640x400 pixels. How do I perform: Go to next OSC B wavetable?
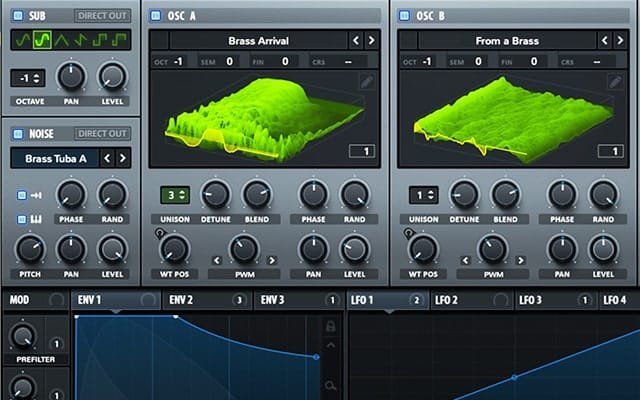click(x=620, y=40)
